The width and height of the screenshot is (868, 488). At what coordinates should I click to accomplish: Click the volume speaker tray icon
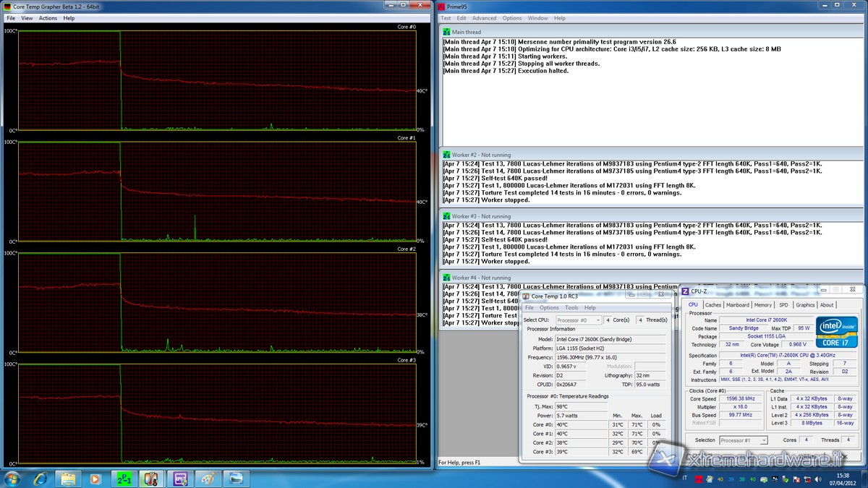(820, 479)
